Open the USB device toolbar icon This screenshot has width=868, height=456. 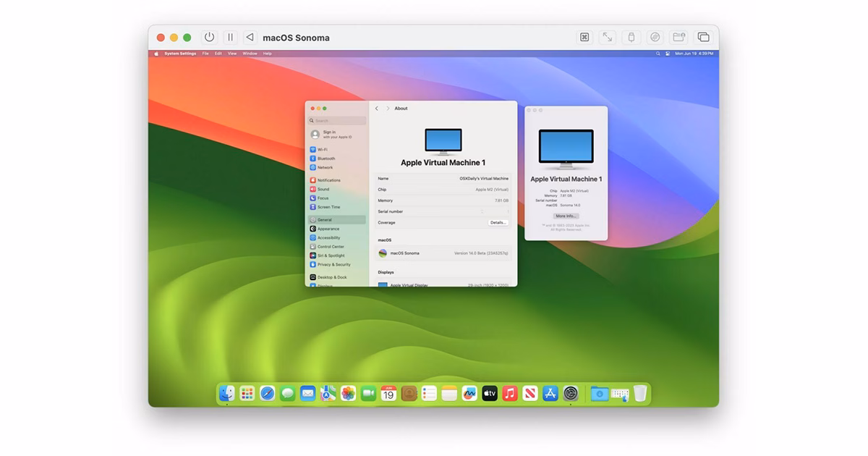pos(631,37)
